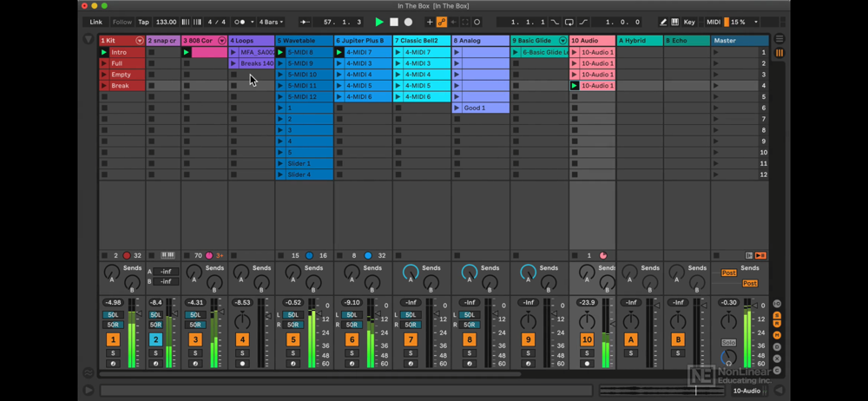Show the I-O section in mixer
The width and height of the screenshot is (868, 401).
(777, 304)
